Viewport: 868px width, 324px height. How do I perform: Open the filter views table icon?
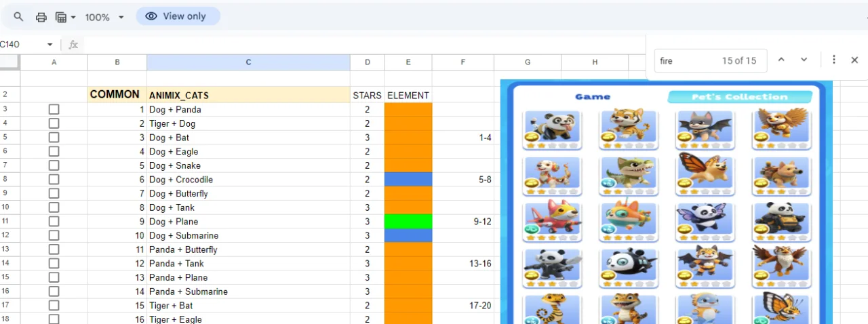(65, 17)
